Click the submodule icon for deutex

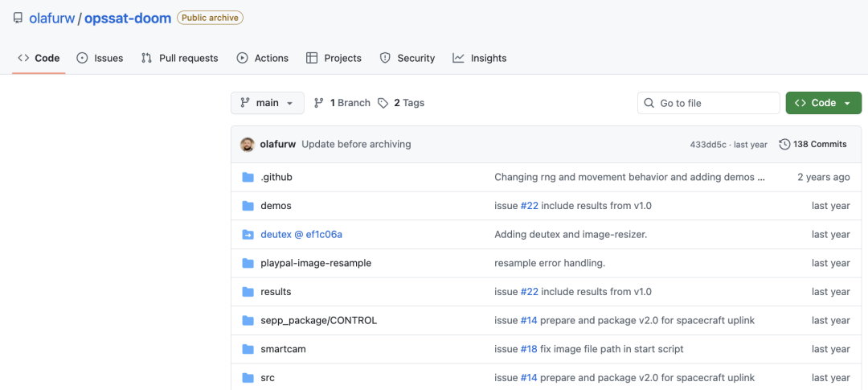pos(248,235)
